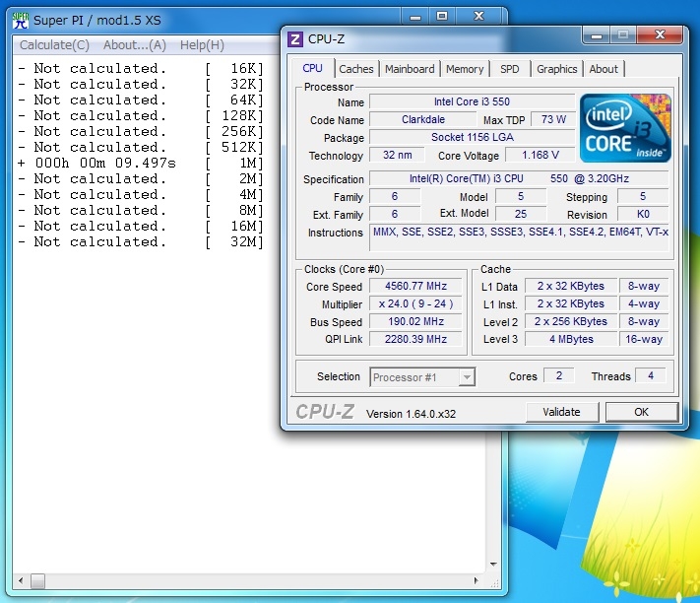Click the Package value 'Socket 1156 LGA'
700x603 pixels.
pos(472,138)
